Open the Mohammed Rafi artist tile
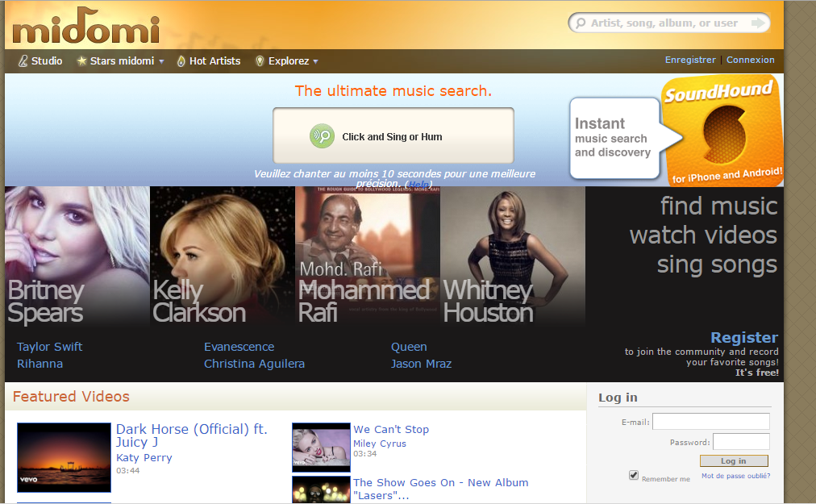The width and height of the screenshot is (816, 504). point(368,256)
